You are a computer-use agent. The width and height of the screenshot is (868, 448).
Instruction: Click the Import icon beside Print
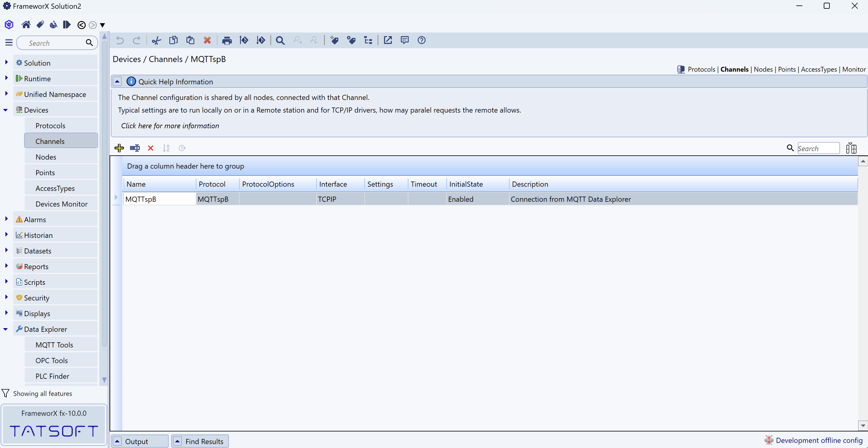244,40
